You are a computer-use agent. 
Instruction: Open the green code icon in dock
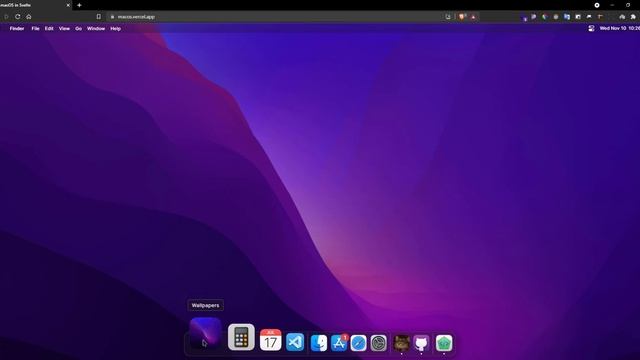[444, 343]
